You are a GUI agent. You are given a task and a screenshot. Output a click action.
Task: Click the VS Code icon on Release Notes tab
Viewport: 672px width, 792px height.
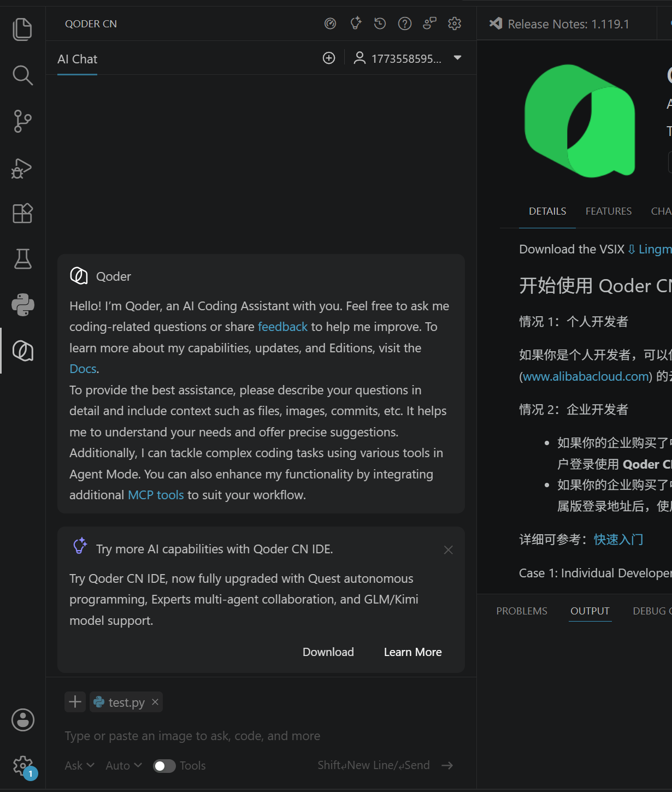coord(496,23)
